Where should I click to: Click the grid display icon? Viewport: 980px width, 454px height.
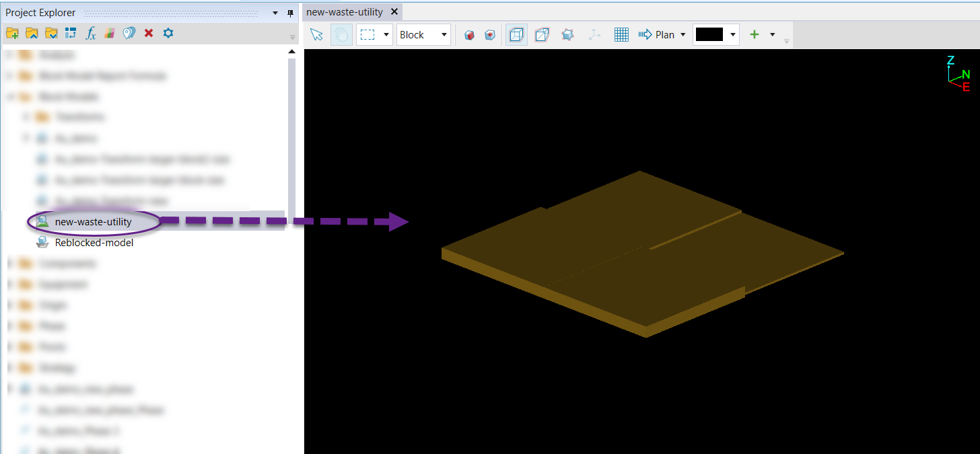[x=621, y=35]
